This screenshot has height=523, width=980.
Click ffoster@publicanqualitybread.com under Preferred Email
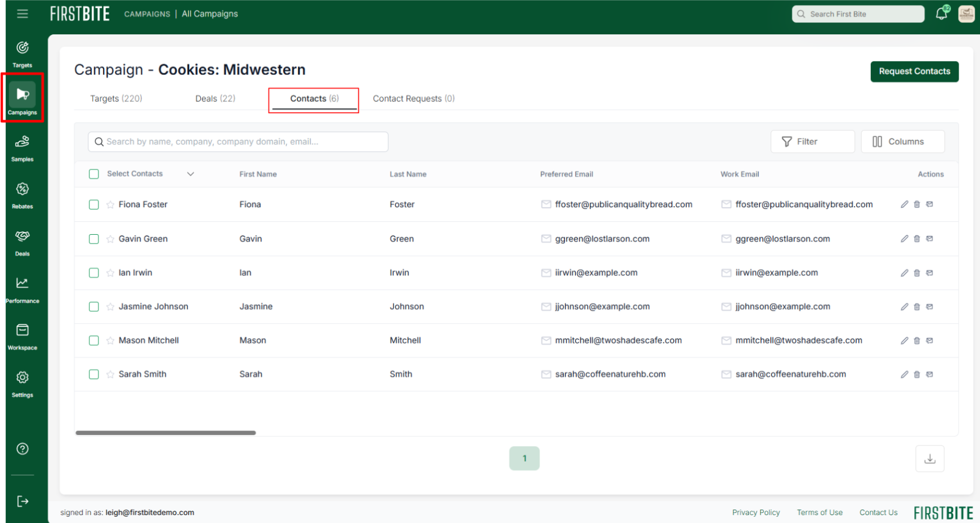(623, 204)
